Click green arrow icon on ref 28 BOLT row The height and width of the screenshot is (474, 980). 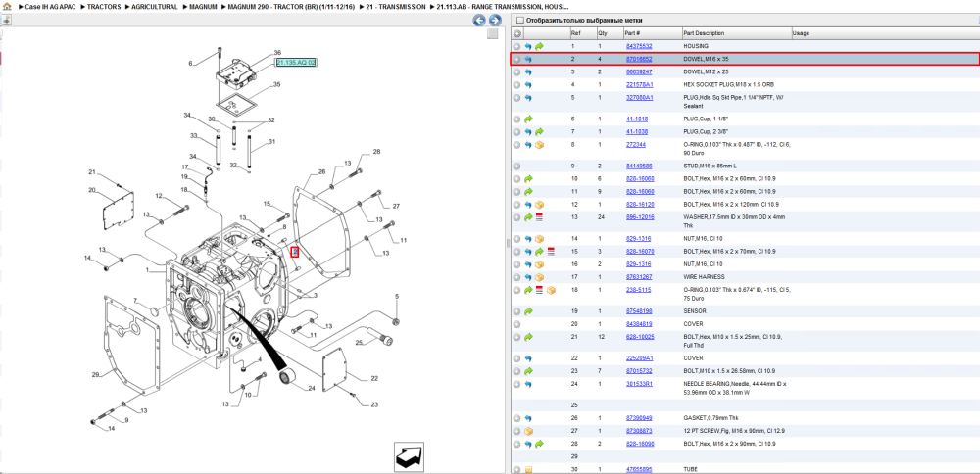click(x=539, y=444)
